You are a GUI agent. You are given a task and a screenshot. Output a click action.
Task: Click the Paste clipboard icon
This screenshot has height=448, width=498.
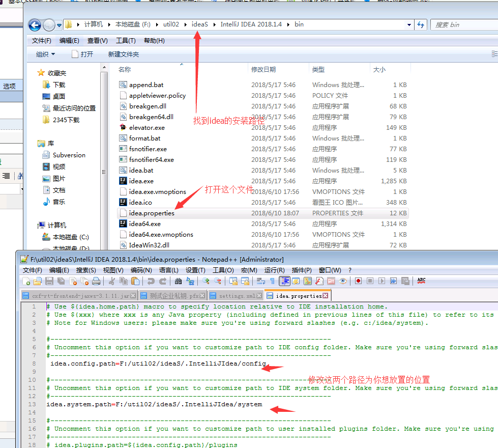(x=135, y=281)
